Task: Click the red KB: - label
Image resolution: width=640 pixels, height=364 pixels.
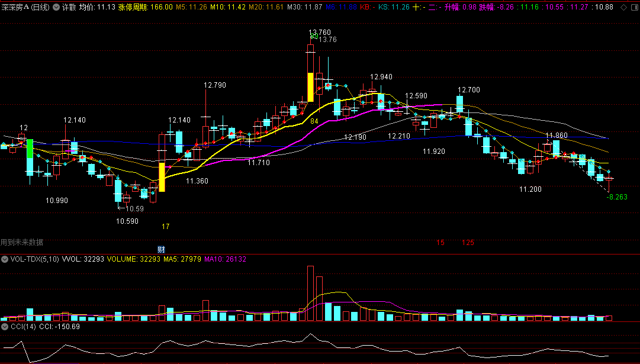Action: 367,7
